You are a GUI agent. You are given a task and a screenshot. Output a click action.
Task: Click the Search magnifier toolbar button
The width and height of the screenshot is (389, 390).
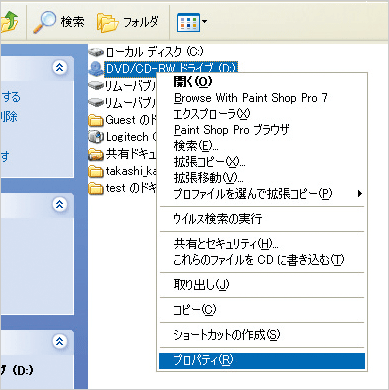[59, 22]
